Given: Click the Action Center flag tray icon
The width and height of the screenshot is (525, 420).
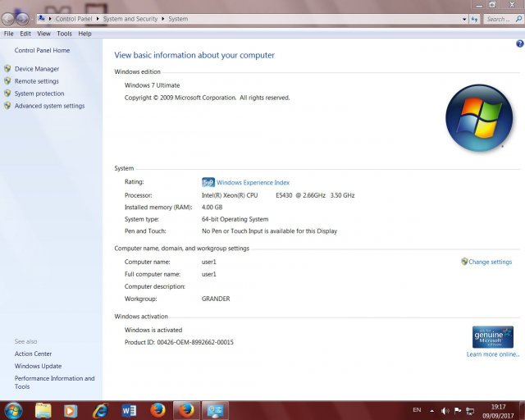Looking at the screenshot, I should pyautogui.click(x=458, y=409).
